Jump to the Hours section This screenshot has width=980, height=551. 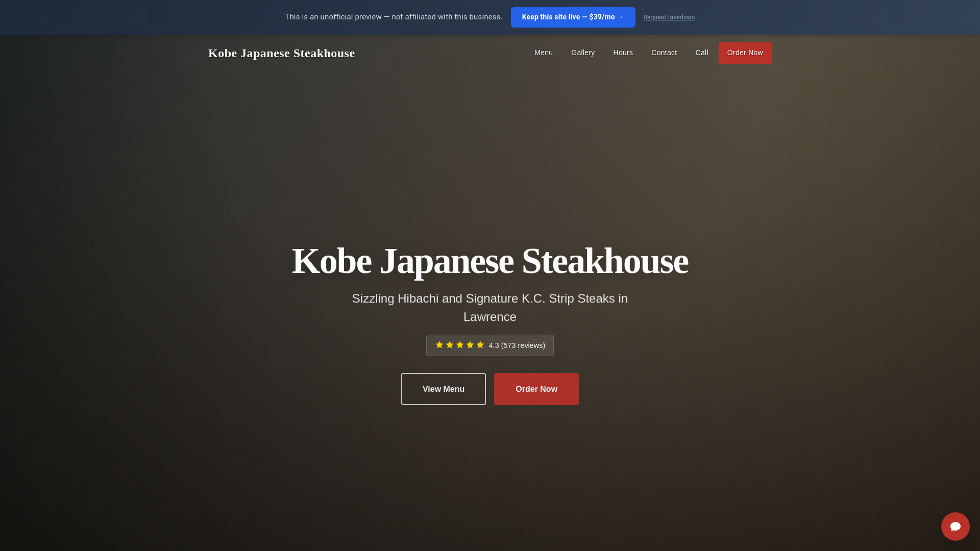[623, 53]
